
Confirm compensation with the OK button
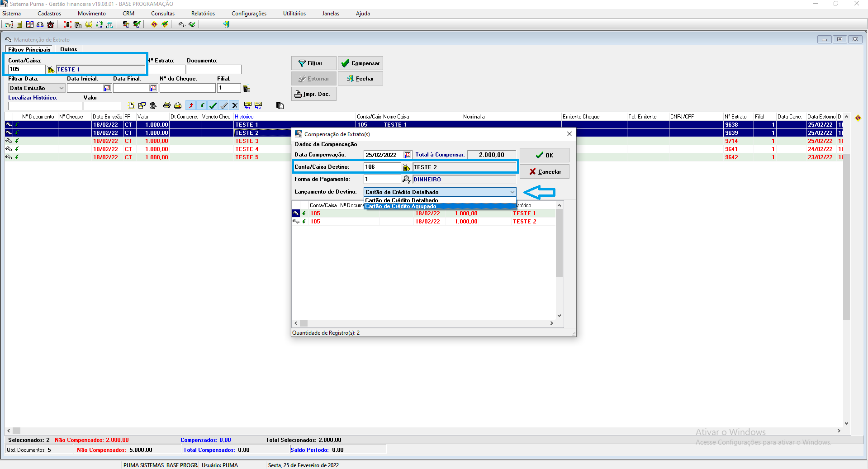coord(544,155)
